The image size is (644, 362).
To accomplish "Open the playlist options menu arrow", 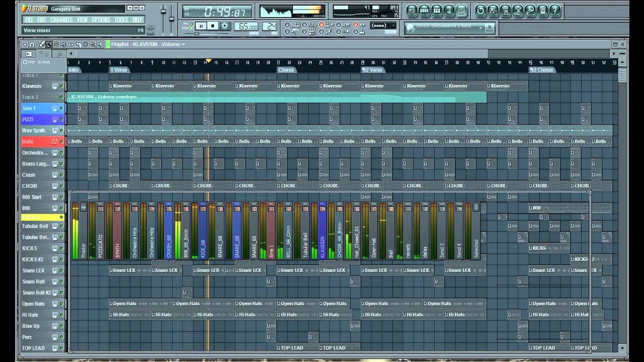I will (x=25, y=44).
